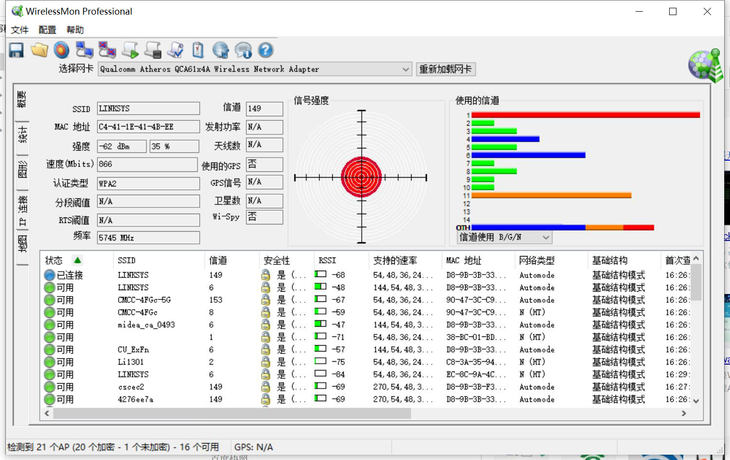Open the 帮助 menu
The width and height of the screenshot is (730, 460).
[x=75, y=30]
